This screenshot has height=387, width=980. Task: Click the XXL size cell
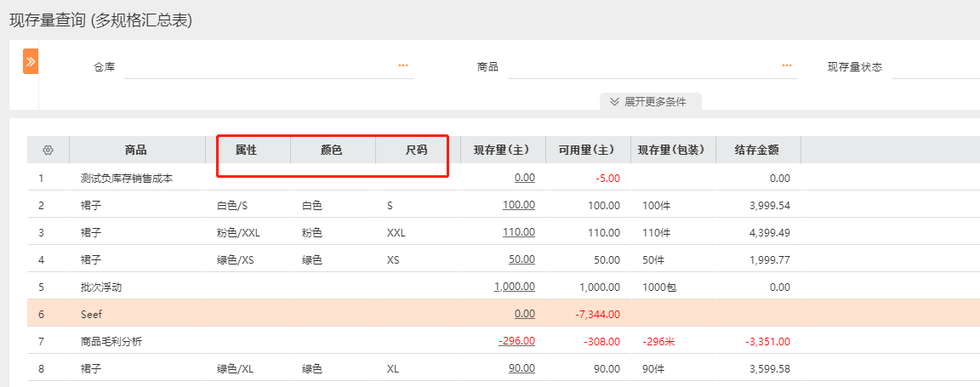coord(418,232)
